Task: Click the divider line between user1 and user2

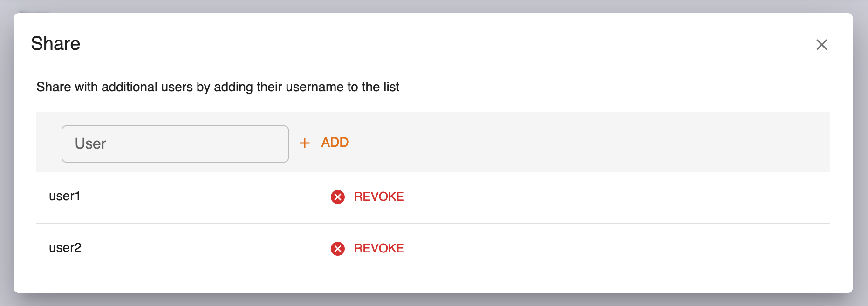Action: click(x=433, y=223)
